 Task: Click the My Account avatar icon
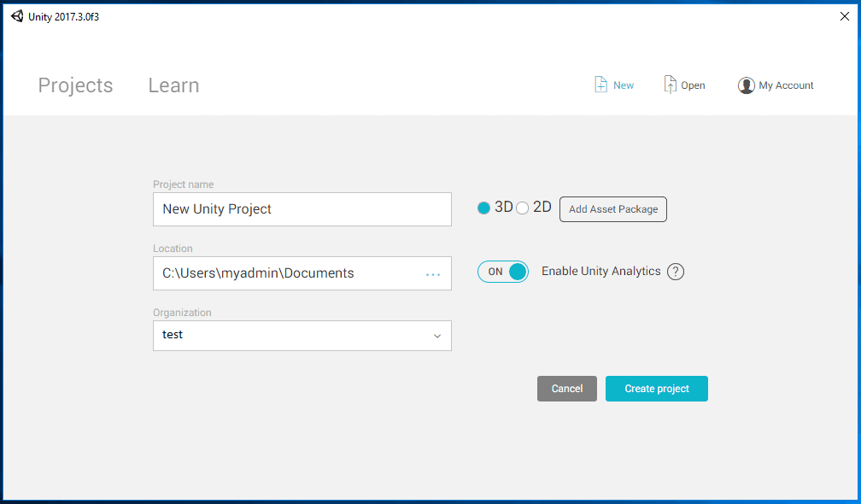pos(746,85)
